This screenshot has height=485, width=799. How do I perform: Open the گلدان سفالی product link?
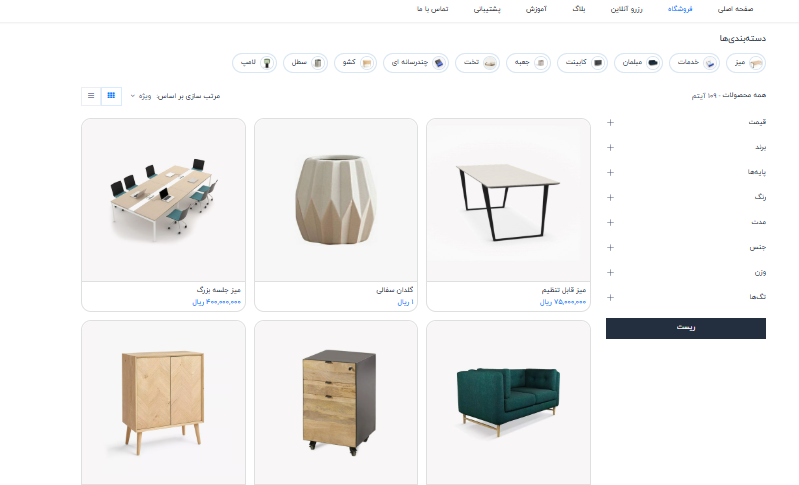pyautogui.click(x=394, y=290)
